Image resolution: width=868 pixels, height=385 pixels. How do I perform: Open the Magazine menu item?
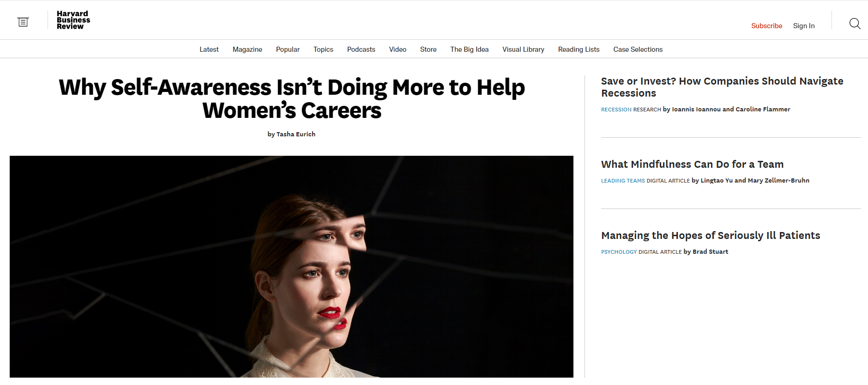point(247,49)
